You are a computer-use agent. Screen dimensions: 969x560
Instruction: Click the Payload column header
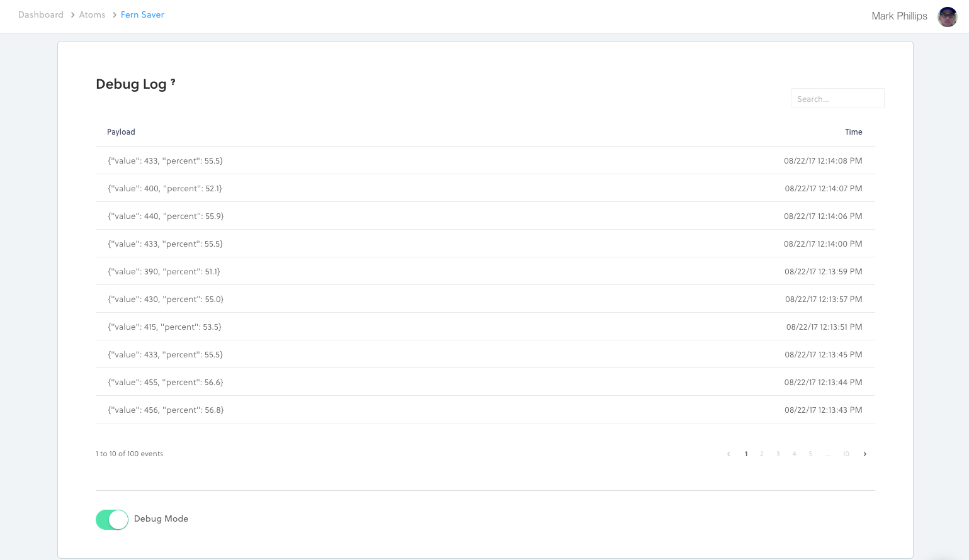(x=121, y=132)
